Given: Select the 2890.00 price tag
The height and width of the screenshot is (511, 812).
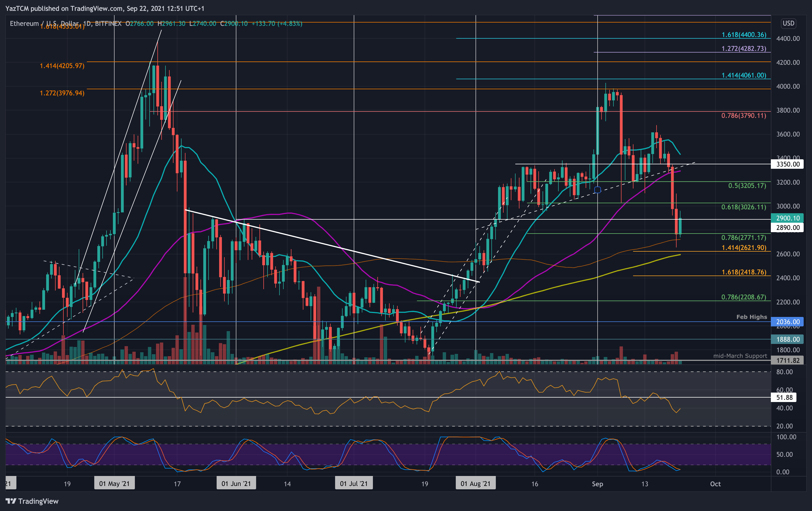Looking at the screenshot, I should tap(787, 227).
